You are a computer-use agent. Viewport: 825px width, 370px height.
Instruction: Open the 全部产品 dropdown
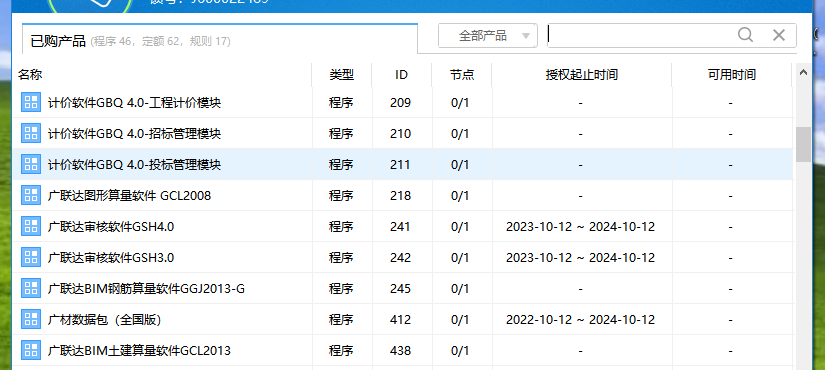point(488,36)
